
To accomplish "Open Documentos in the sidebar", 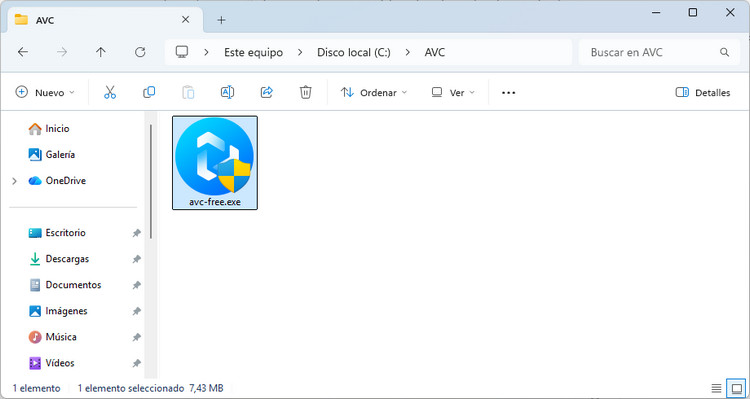I will pos(66,285).
